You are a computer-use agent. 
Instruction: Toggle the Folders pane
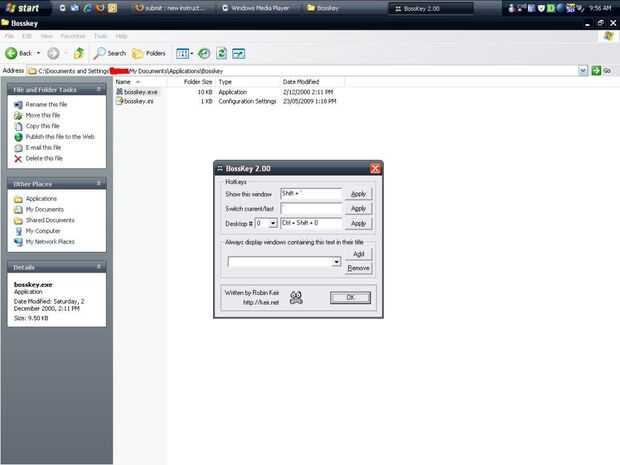point(149,53)
